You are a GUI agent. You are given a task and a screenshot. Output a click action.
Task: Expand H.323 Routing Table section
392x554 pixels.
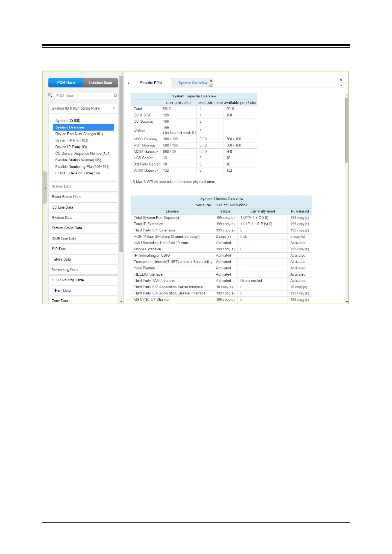tap(83, 280)
